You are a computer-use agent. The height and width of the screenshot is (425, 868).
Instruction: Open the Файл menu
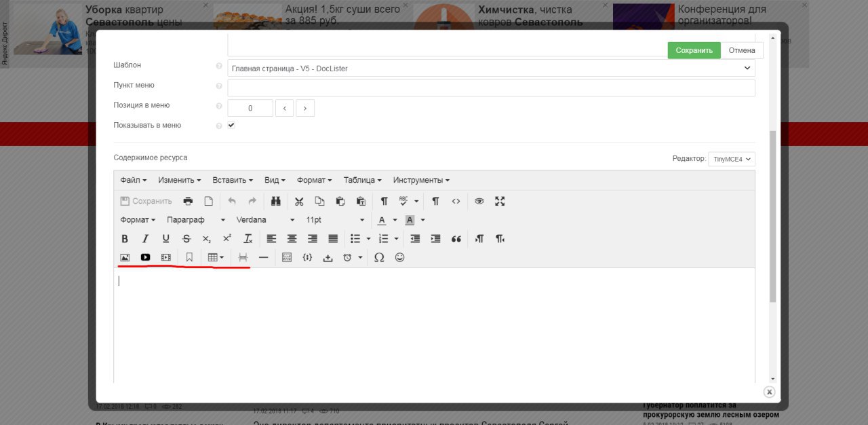[133, 180]
